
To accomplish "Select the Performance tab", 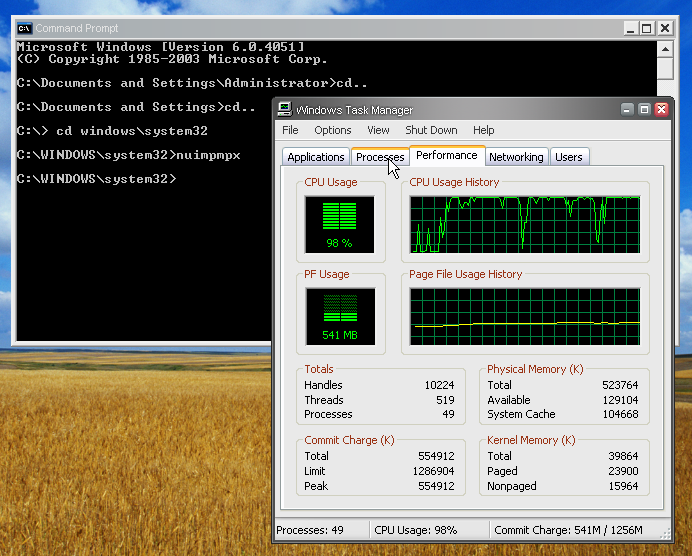I will pos(447,155).
